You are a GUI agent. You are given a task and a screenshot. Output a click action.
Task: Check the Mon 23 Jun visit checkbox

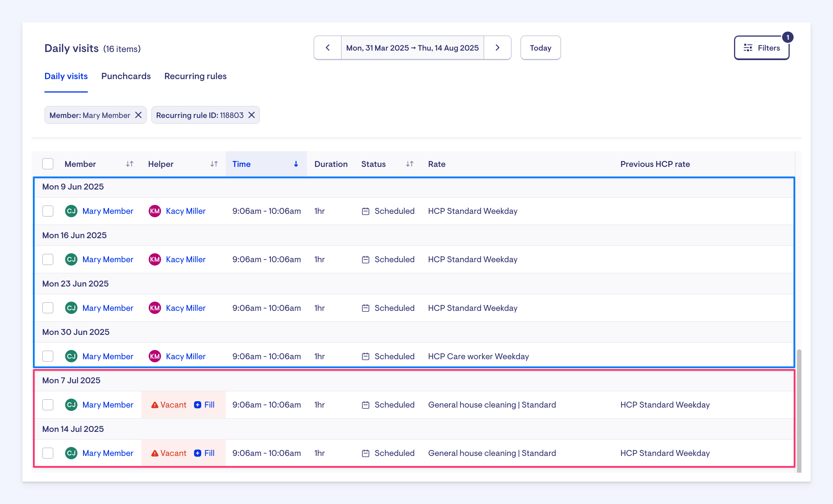tap(48, 308)
